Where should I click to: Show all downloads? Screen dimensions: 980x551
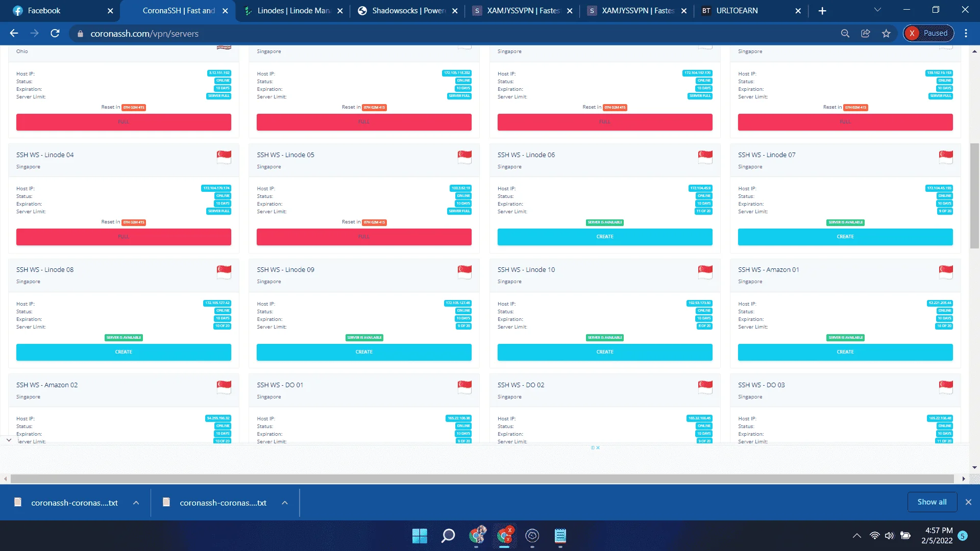tap(932, 502)
